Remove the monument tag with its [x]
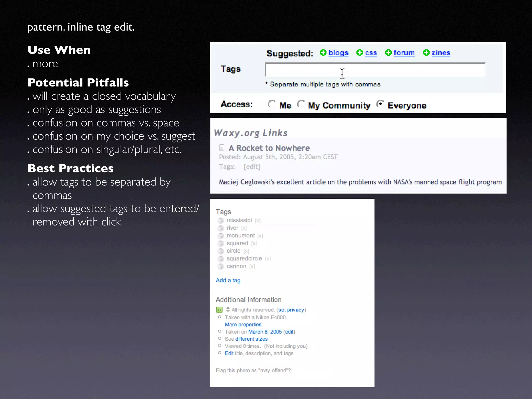 click(260, 236)
